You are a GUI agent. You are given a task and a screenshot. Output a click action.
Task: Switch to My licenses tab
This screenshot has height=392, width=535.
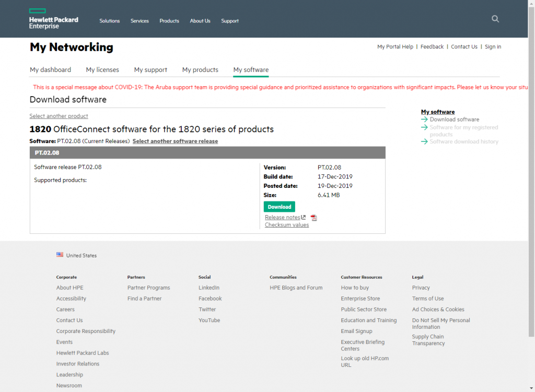click(x=102, y=69)
